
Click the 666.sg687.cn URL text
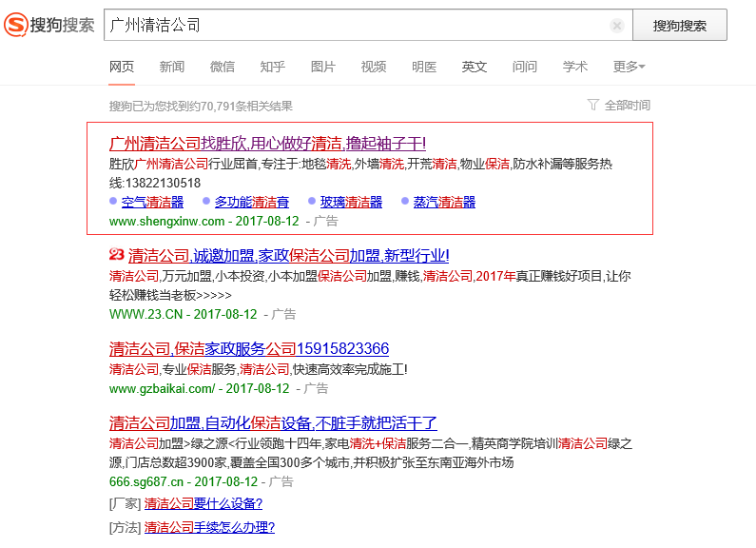(x=146, y=481)
